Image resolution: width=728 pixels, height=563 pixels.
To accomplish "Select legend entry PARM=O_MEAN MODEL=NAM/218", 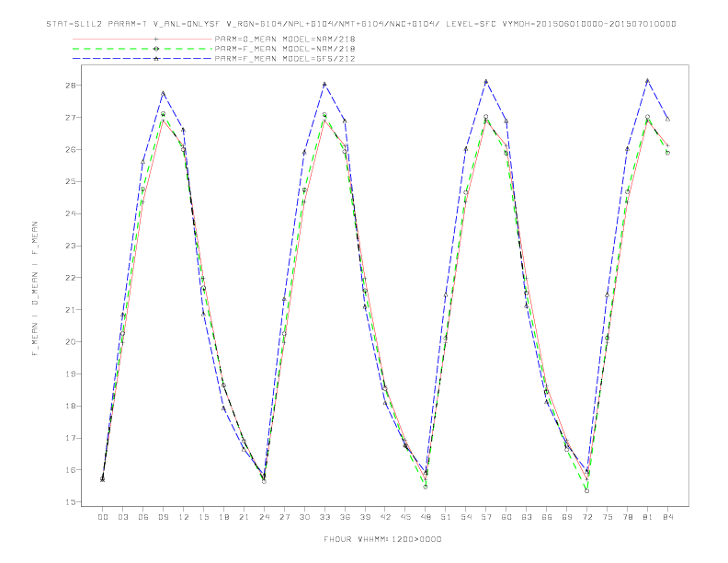I will [x=285, y=39].
